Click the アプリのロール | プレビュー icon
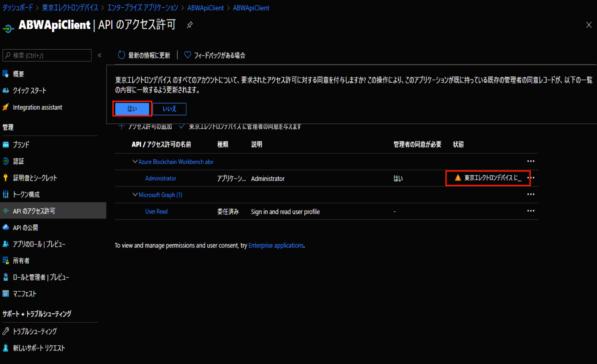Image resolution: width=597 pixels, height=364 pixels. (6, 244)
